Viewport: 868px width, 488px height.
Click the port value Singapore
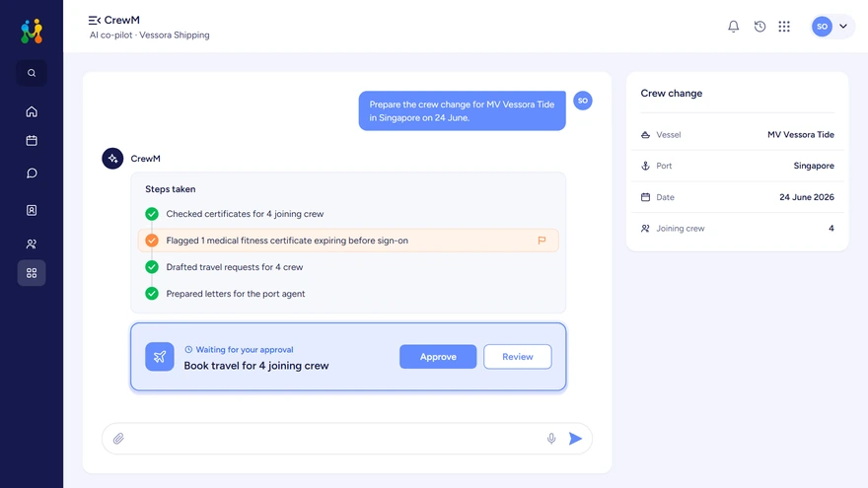click(814, 166)
